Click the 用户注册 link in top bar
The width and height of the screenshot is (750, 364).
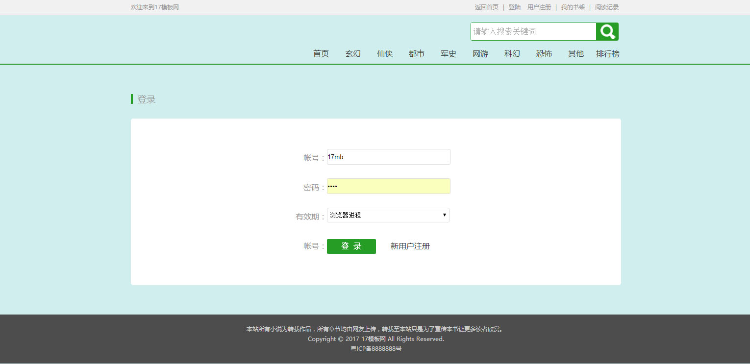pos(539,7)
